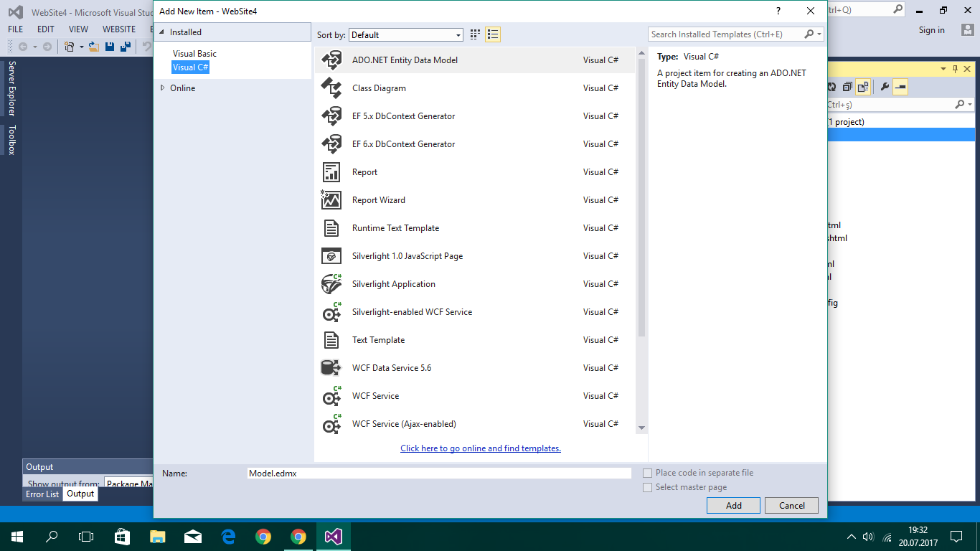Screen dimensions: 980x551
Task: Choose the EF 6.x DbContext Generator icon
Action: pos(331,144)
